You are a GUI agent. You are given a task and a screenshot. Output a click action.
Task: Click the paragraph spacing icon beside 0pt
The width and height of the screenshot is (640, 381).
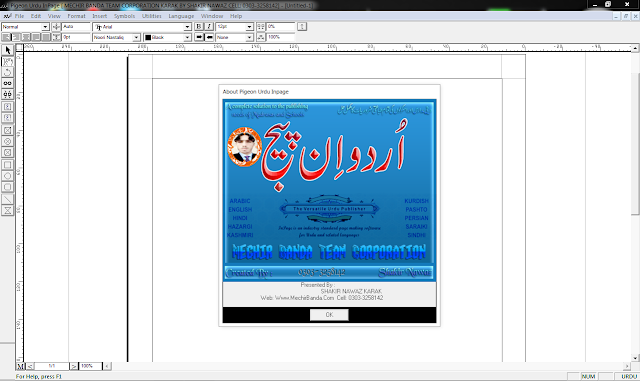tap(56, 37)
